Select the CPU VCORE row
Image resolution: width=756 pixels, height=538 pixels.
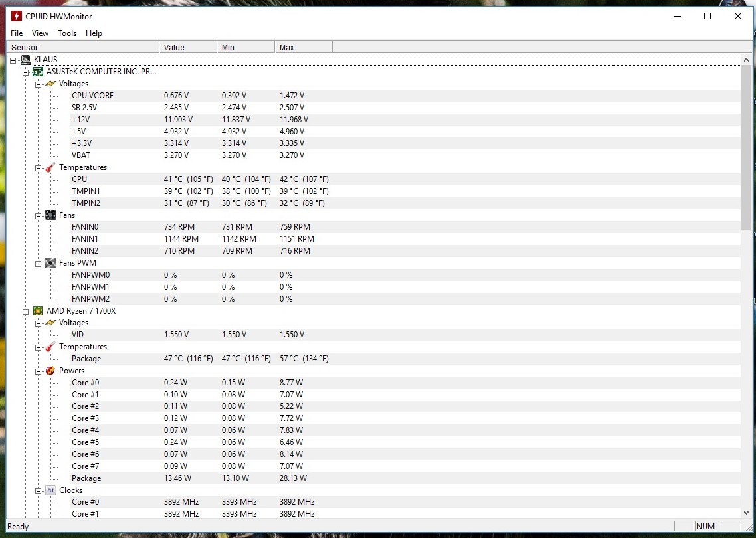click(x=405, y=96)
